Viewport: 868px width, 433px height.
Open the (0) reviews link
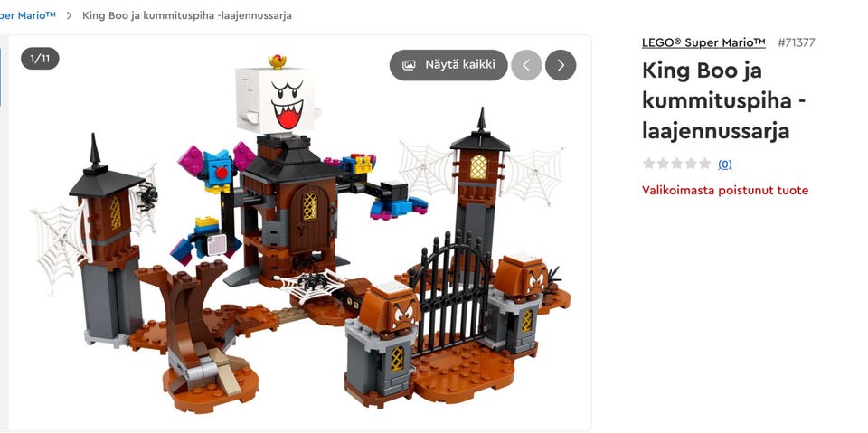(724, 164)
